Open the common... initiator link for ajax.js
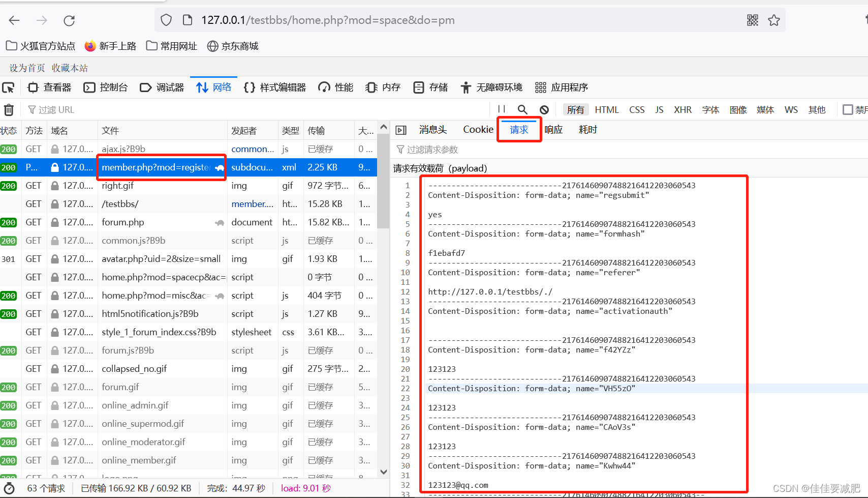This screenshot has height=498, width=868. (x=253, y=149)
